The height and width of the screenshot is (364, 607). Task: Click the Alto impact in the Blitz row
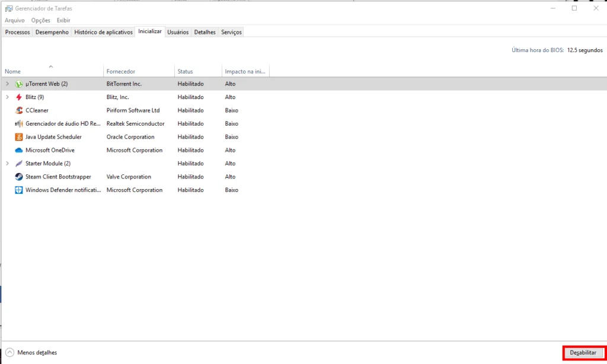[230, 97]
